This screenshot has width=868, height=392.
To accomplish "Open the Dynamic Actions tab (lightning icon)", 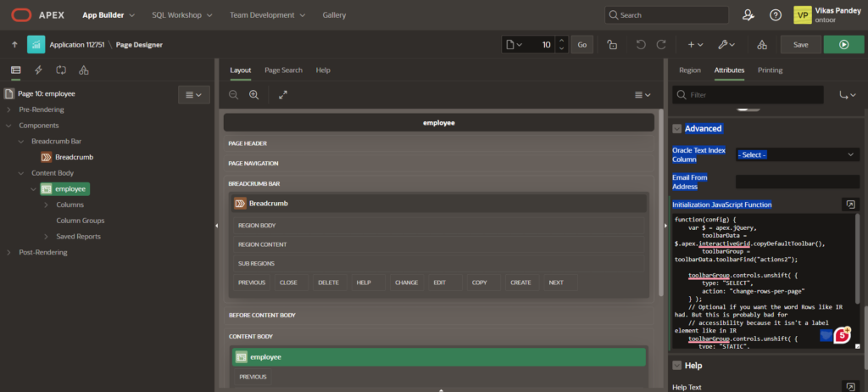I will [38, 70].
